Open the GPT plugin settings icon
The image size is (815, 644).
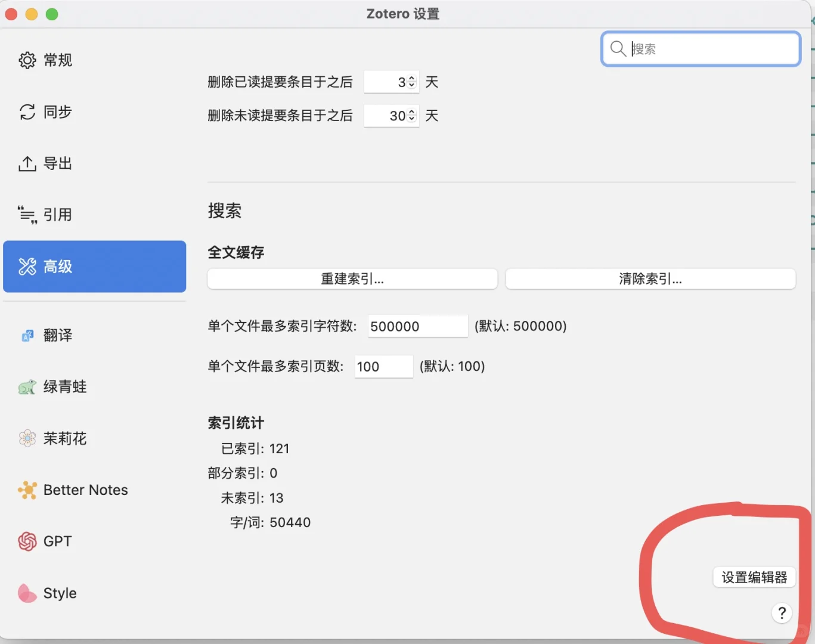click(x=27, y=541)
